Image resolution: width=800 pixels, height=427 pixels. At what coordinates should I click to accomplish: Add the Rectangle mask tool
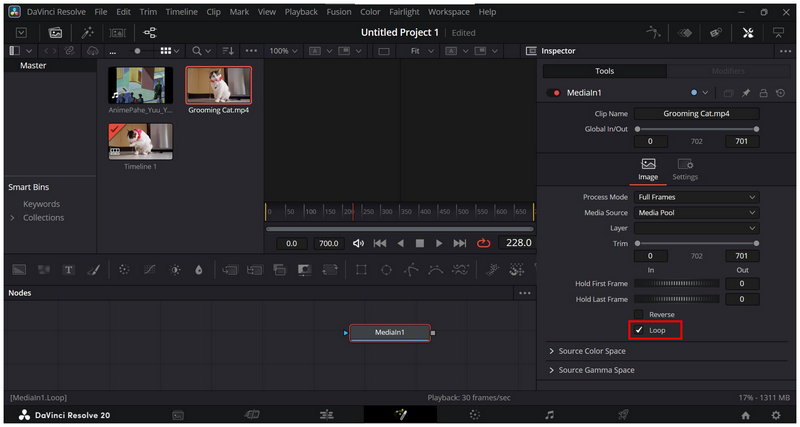click(x=361, y=270)
